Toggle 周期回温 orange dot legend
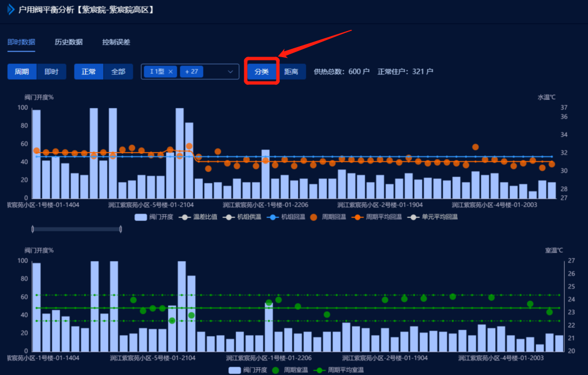 tap(314, 217)
